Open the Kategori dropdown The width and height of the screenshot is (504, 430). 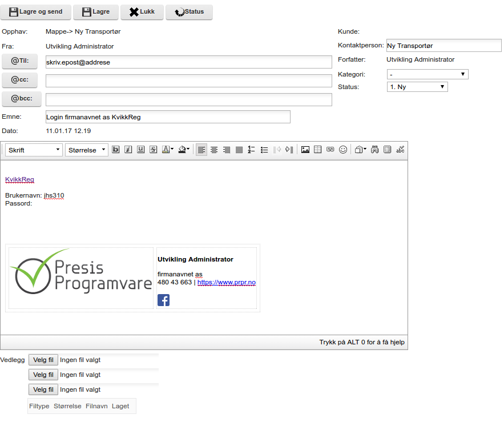click(x=428, y=74)
